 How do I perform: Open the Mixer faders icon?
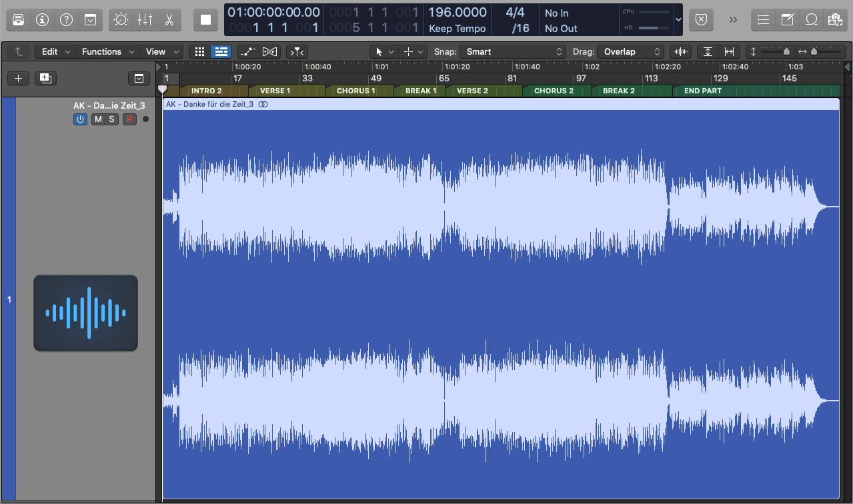145,19
